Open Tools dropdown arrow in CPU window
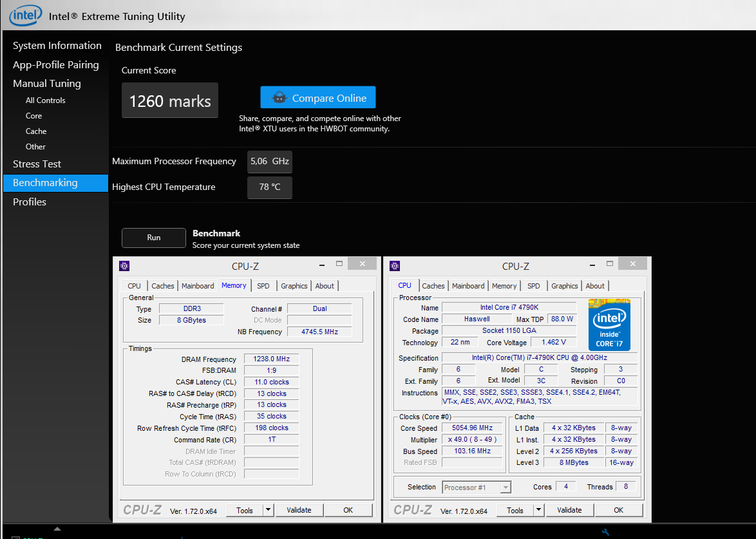Image resolution: width=756 pixels, height=539 pixels. (x=539, y=510)
